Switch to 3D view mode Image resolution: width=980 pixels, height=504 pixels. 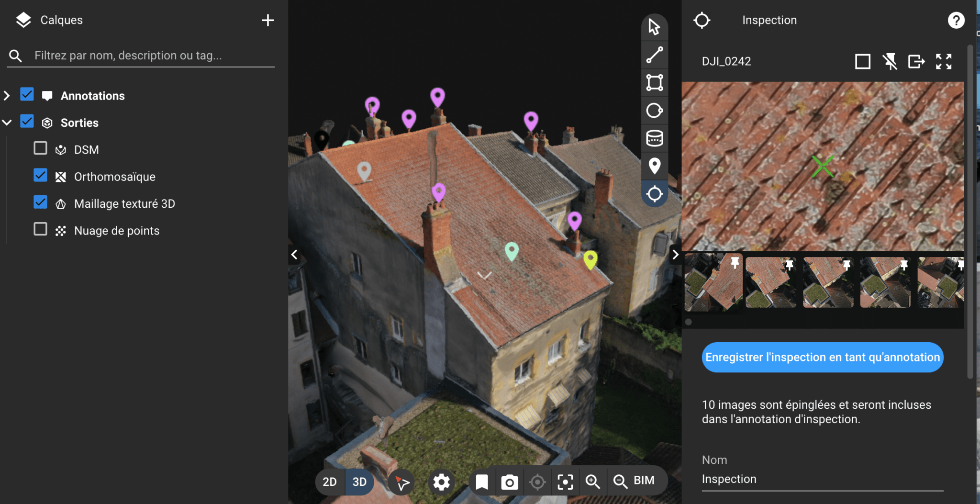[359, 482]
